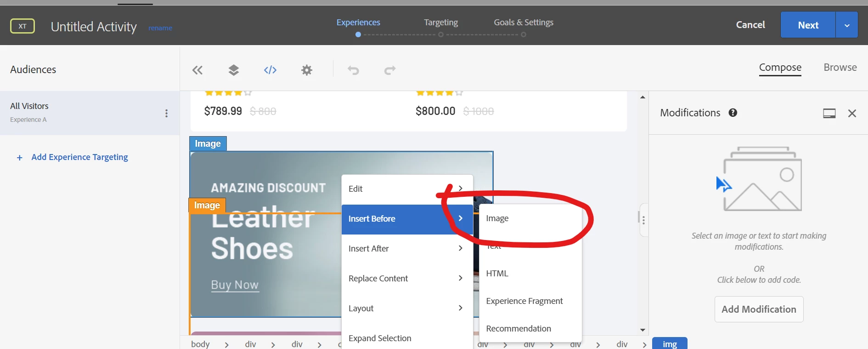Go to the Experiences step
This screenshot has width=868, height=349.
coord(358,22)
